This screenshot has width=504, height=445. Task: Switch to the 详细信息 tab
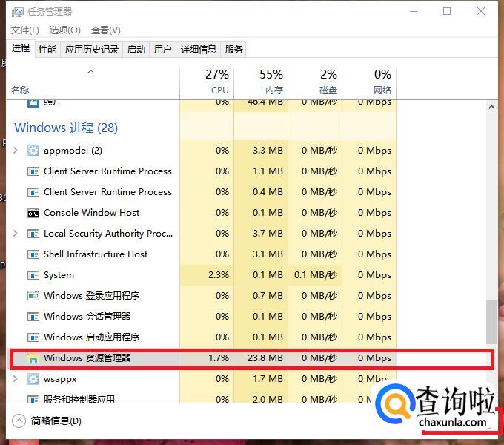(x=199, y=50)
